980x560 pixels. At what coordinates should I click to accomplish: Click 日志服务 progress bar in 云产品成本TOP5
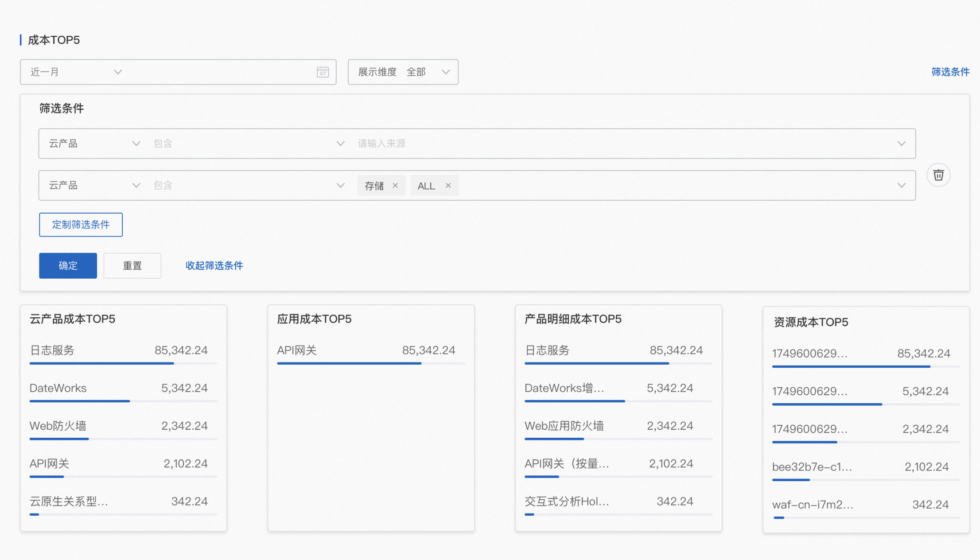123,363
